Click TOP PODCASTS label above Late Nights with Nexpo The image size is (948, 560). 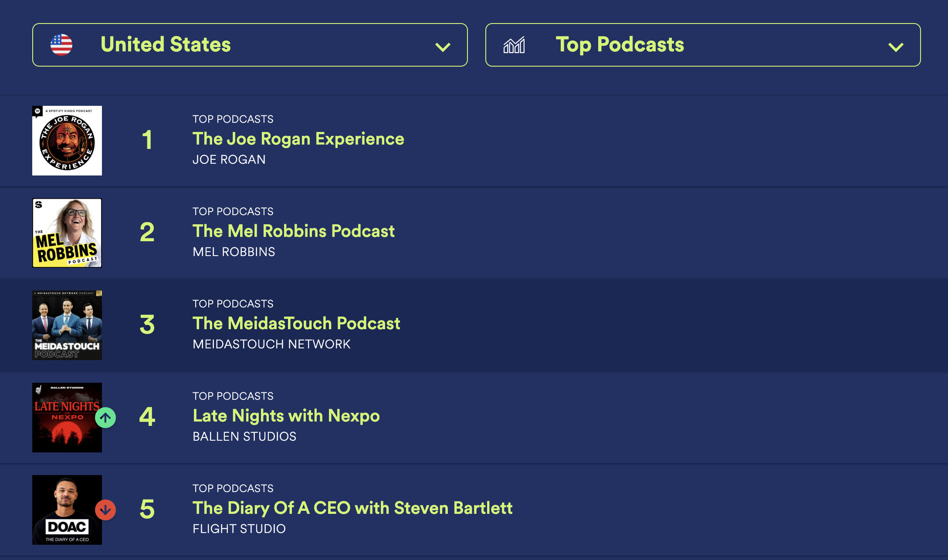233,396
